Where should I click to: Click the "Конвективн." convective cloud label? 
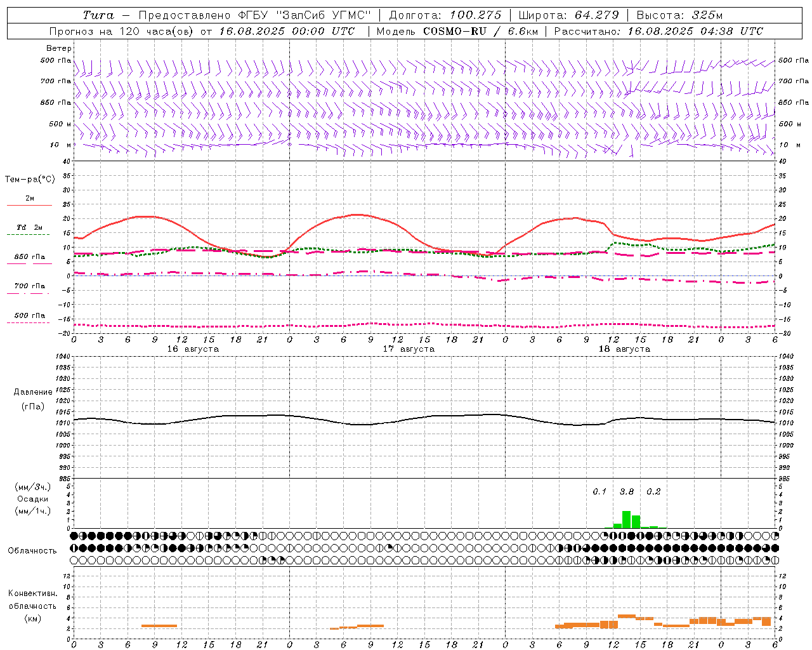33,594
